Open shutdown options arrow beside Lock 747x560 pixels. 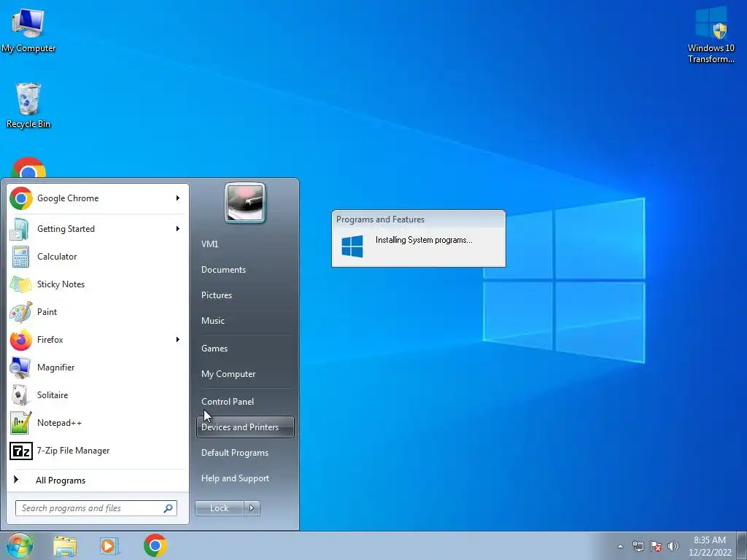click(252, 508)
